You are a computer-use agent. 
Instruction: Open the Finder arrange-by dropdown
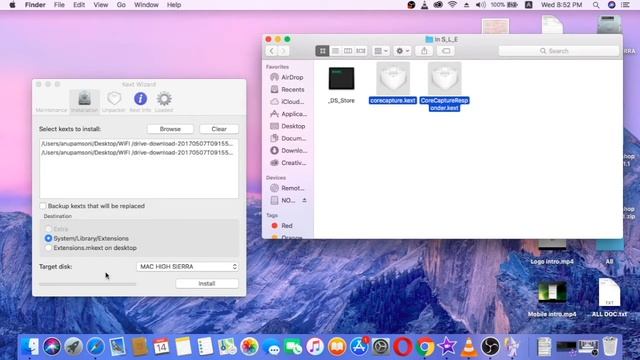[x=380, y=51]
